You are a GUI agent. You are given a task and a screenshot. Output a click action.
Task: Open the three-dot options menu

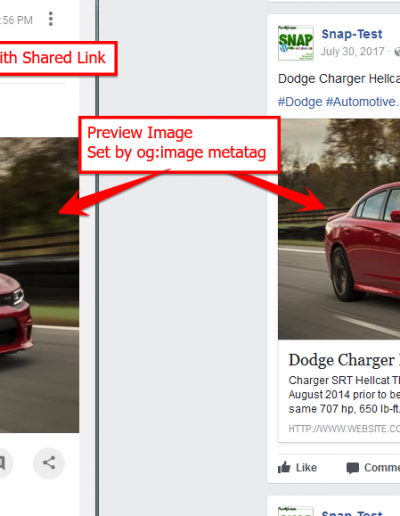pyautogui.click(x=51, y=19)
